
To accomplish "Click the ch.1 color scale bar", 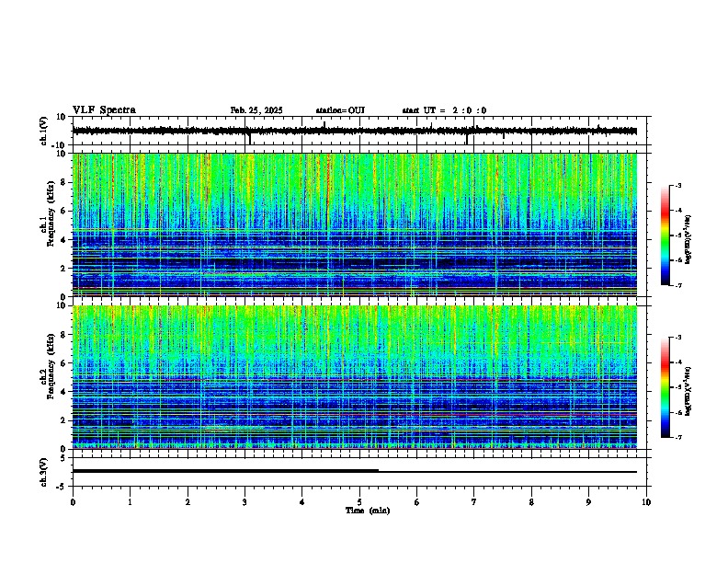I will pos(665,236).
